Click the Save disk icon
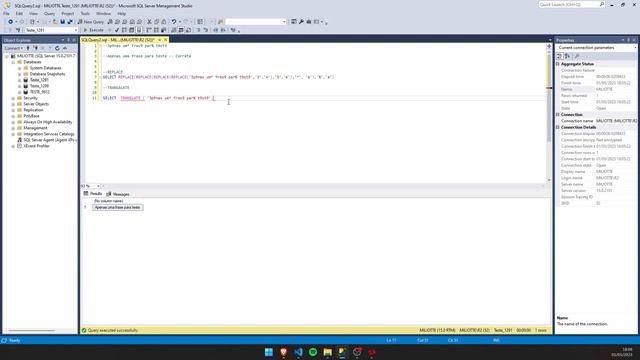640x360 pixels. point(62,22)
